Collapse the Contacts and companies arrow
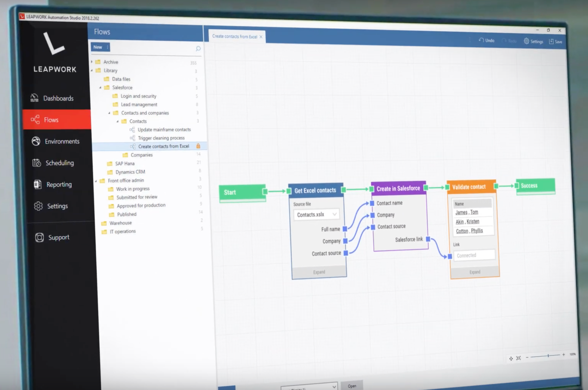Viewport: 588px width, 390px height. coord(109,113)
